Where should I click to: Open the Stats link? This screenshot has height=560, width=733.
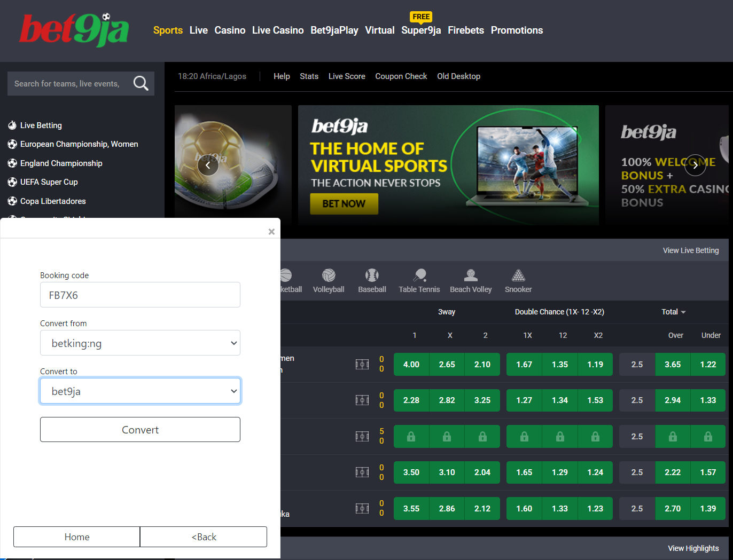(x=309, y=76)
